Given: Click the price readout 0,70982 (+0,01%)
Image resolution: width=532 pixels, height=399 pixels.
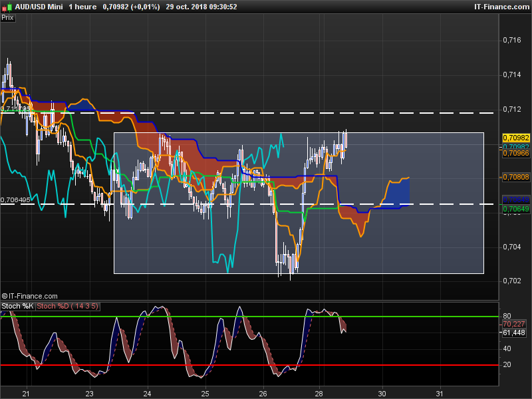Looking at the screenshot, I should click(131, 7).
